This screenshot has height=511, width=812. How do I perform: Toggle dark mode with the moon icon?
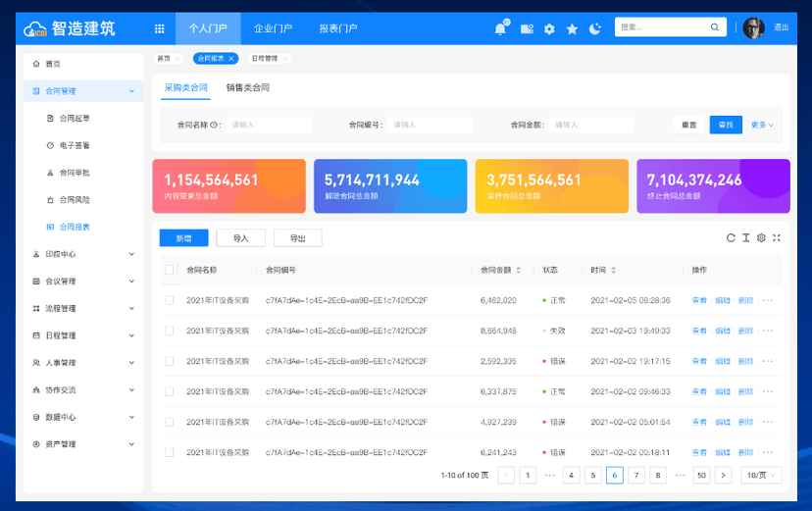point(594,28)
